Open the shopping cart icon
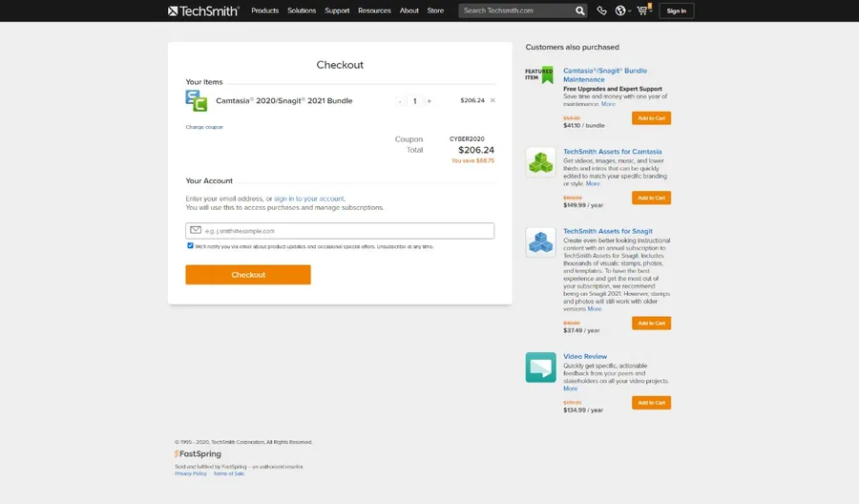The height and width of the screenshot is (504, 859). pos(643,10)
